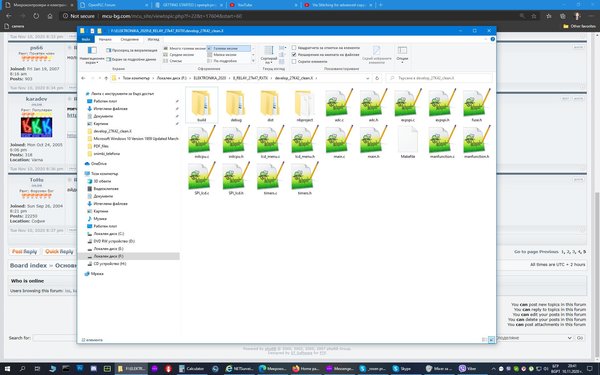
Task: Toggle hidden items checkbox
Action: coord(294,61)
